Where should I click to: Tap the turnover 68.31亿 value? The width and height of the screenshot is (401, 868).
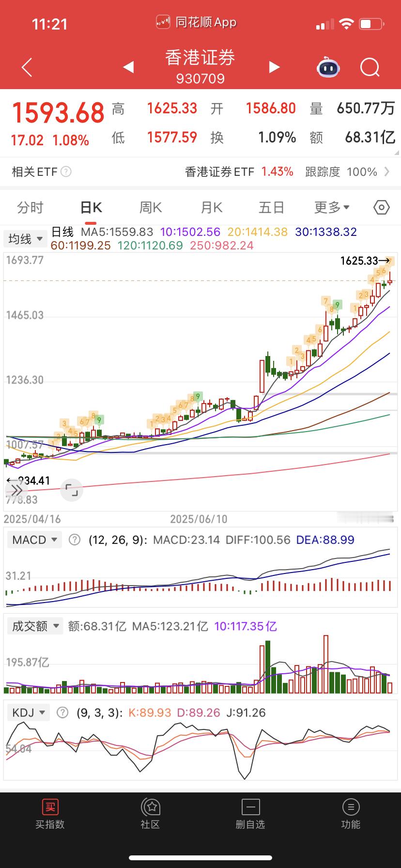(370, 137)
